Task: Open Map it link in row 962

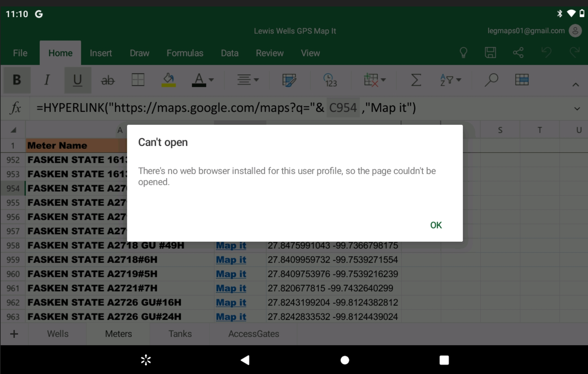Action: click(x=231, y=303)
